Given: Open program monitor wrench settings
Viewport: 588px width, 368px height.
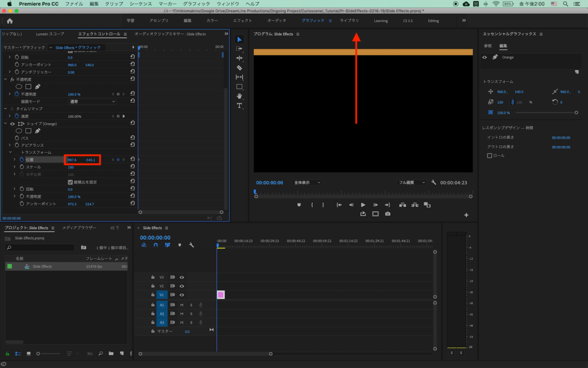Looking at the screenshot, I should 434,182.
